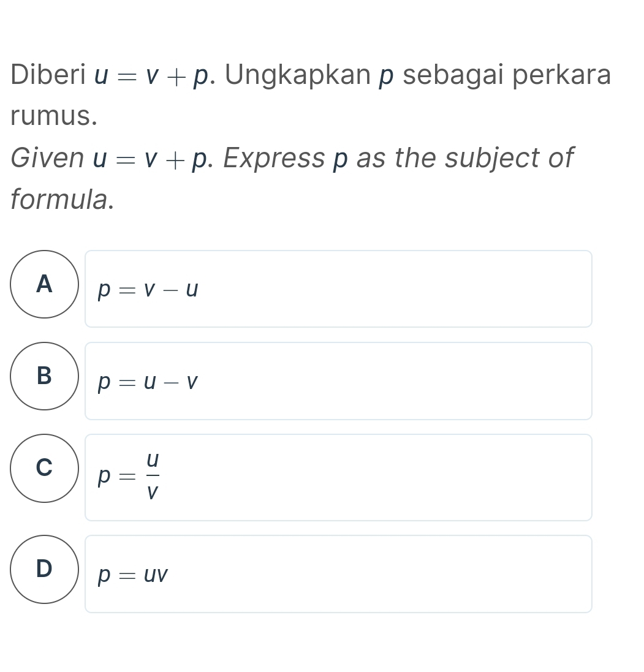
Task: Click the answer box beside option A
Action: click(339, 289)
